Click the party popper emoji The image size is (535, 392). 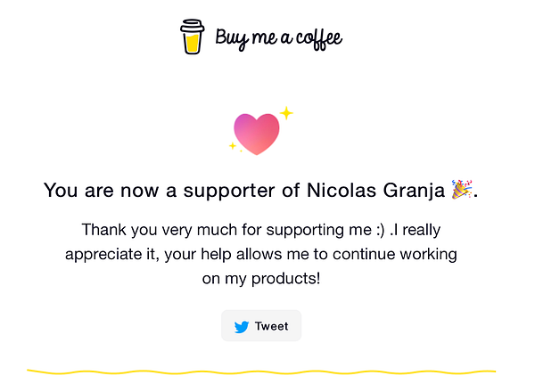click(x=461, y=189)
